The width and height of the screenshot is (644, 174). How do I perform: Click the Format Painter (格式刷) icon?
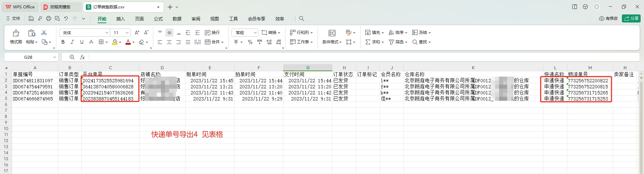[16, 33]
